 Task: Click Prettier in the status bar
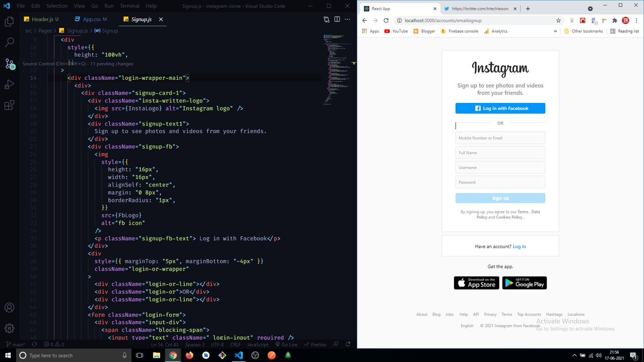pos(315,344)
